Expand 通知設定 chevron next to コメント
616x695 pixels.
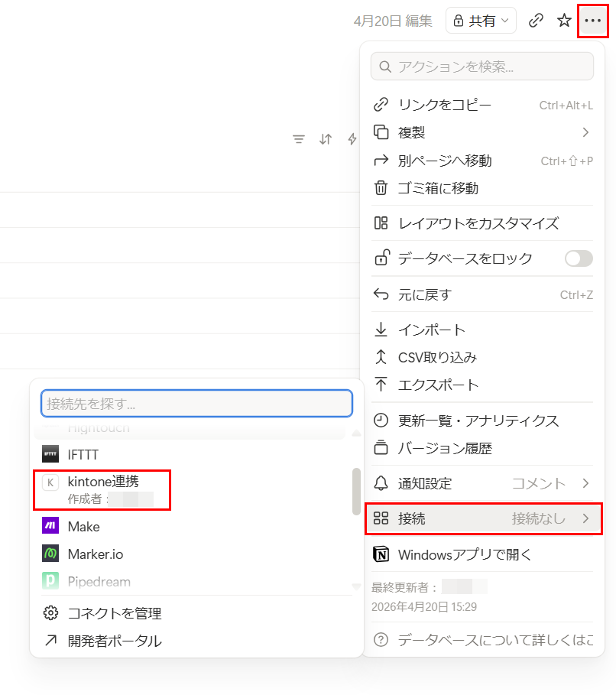[x=585, y=483]
